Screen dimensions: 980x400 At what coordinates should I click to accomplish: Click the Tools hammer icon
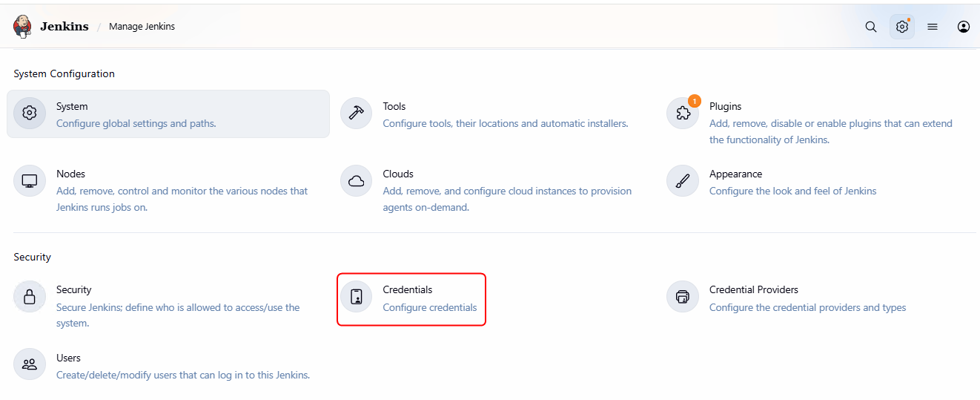click(x=356, y=114)
